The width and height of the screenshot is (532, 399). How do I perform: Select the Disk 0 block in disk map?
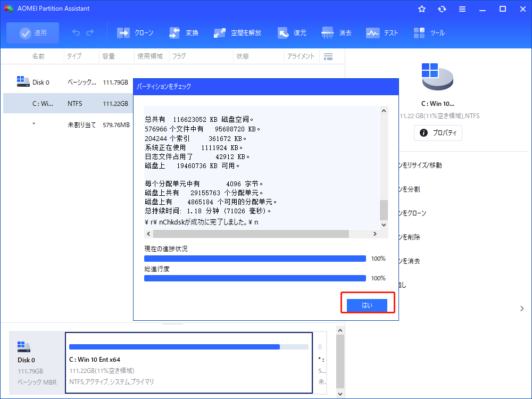[37, 363]
